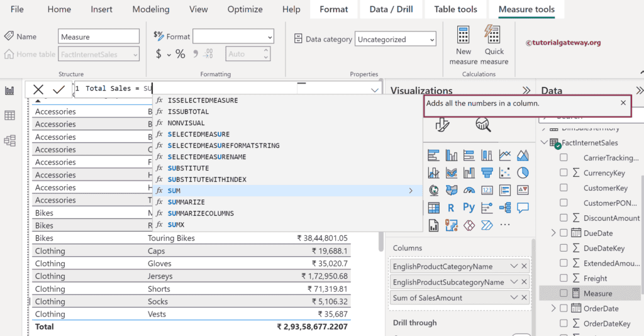The image size is (644, 336).
Task: Select the Stacked bar chart visual
Action: (433, 155)
